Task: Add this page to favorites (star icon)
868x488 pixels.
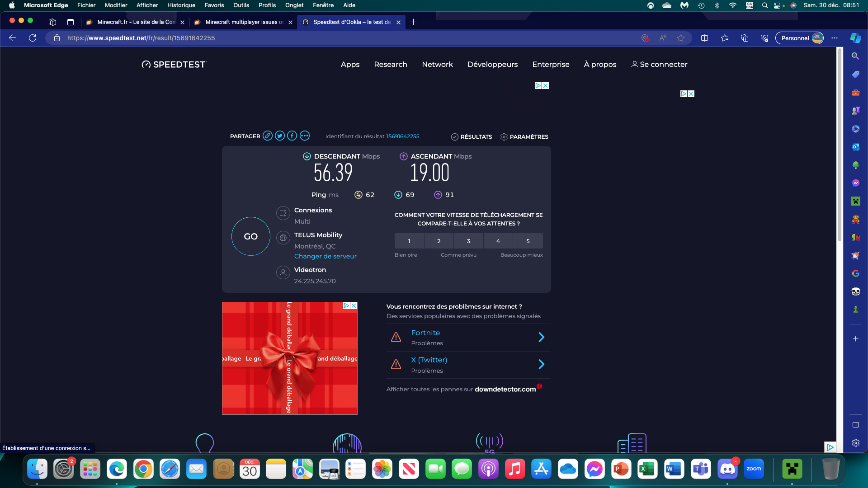Action: pyautogui.click(x=681, y=38)
